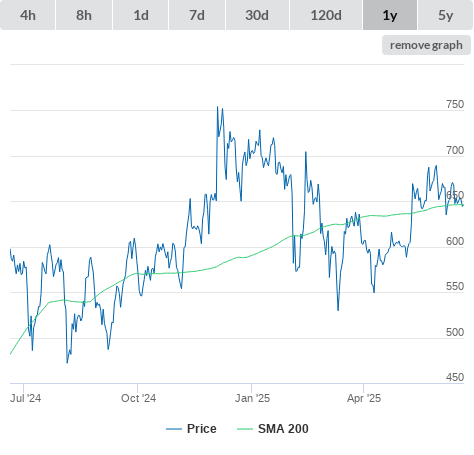Click the active 1y range tab
This screenshot has width=474, height=455.
coord(390,15)
